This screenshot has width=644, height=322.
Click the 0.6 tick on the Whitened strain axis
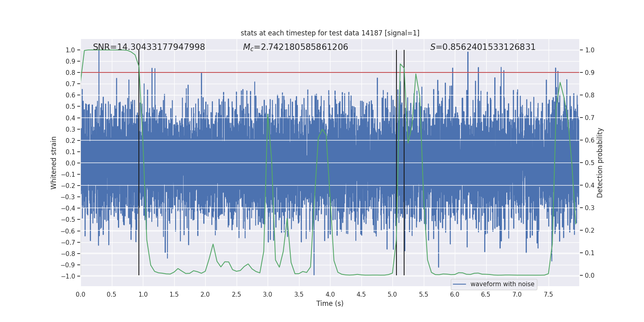(70, 95)
